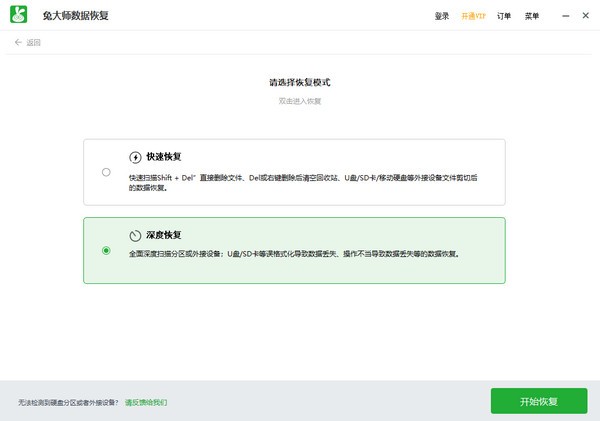Image resolution: width=600 pixels, height=421 pixels.
Task: Click the 快速恢复 title text
Action: [163, 157]
